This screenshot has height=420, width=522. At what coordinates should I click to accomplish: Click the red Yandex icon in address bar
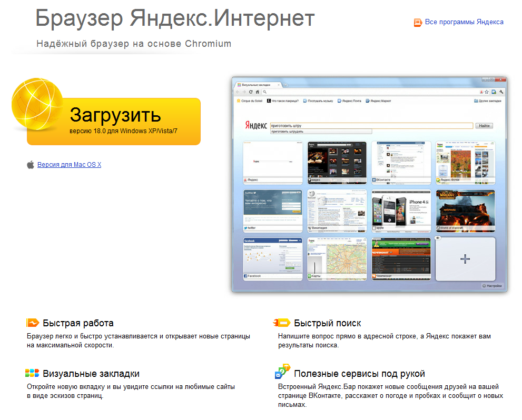[481, 92]
